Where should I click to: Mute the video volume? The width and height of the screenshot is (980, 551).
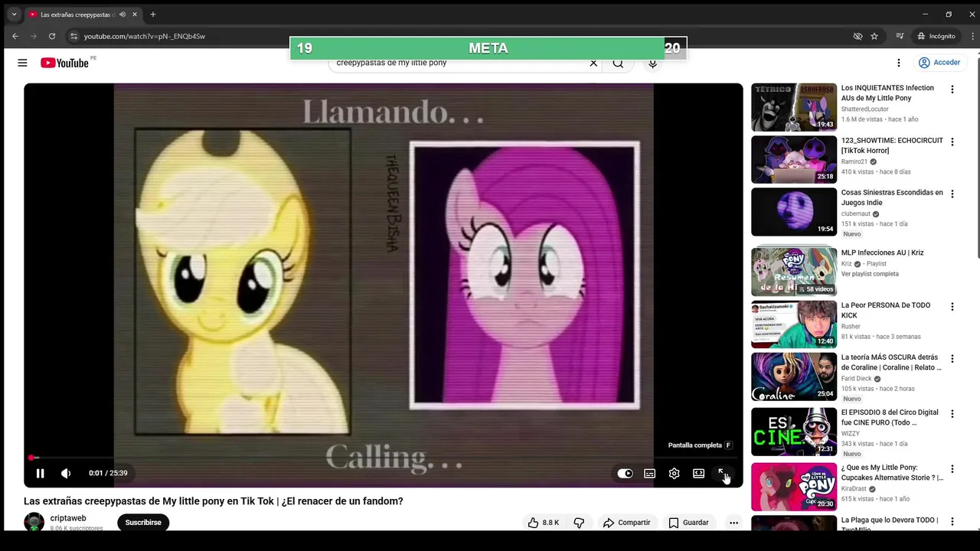coord(66,473)
